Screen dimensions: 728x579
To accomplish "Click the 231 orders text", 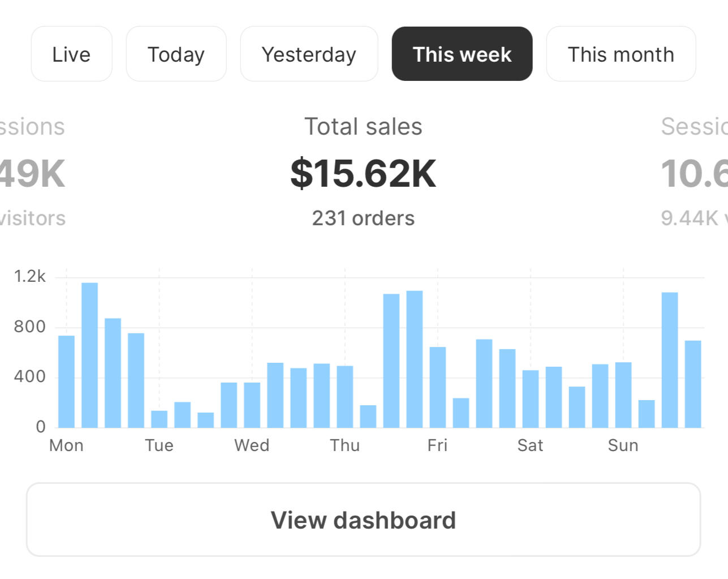I will tap(363, 218).
